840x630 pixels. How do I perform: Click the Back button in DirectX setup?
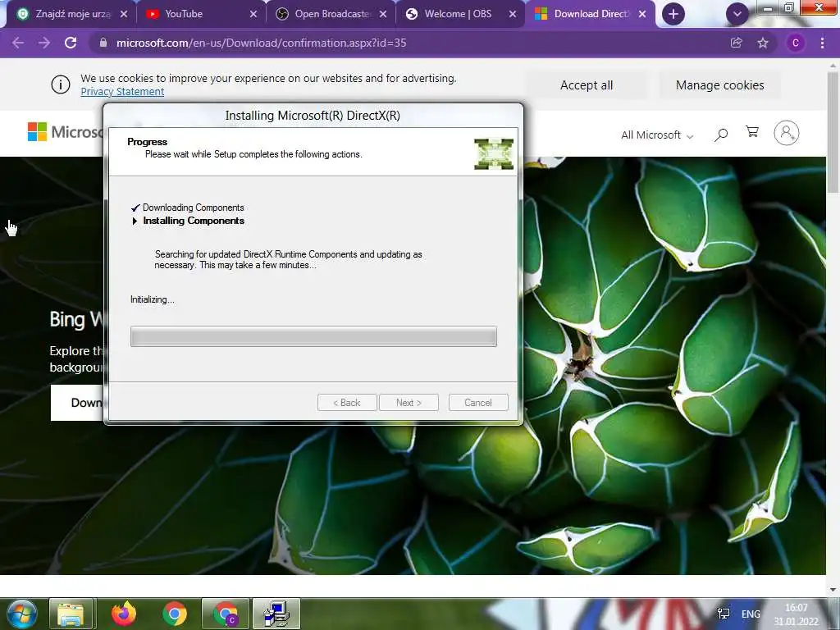point(347,403)
